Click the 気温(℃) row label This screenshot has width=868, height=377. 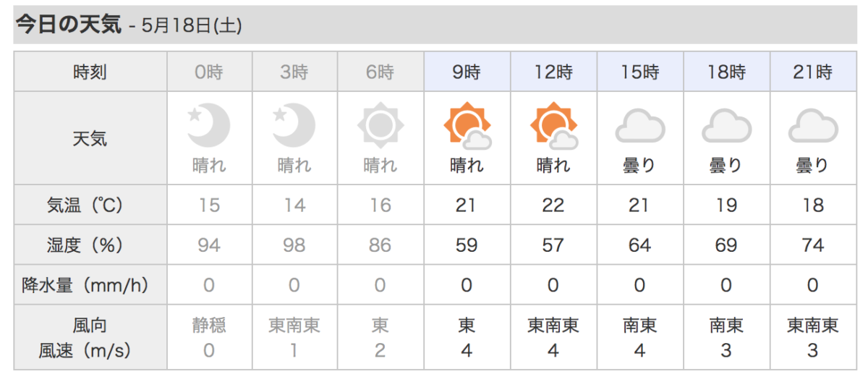[x=90, y=205]
